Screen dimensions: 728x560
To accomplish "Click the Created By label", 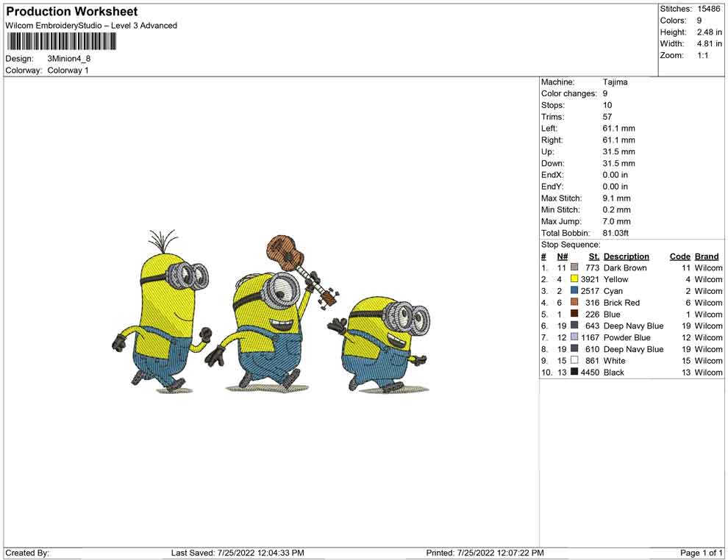I will [27, 553].
